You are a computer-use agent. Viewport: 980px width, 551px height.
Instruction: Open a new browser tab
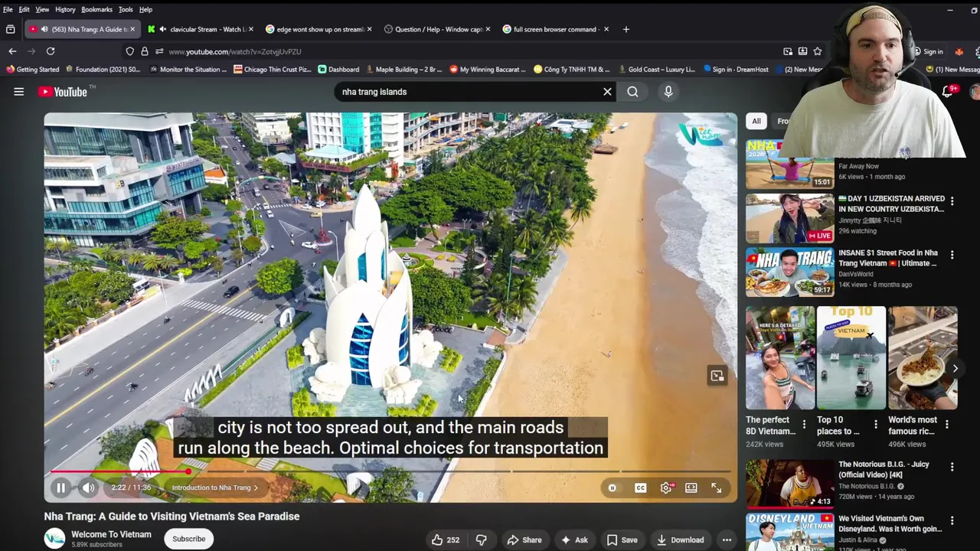[x=626, y=29]
